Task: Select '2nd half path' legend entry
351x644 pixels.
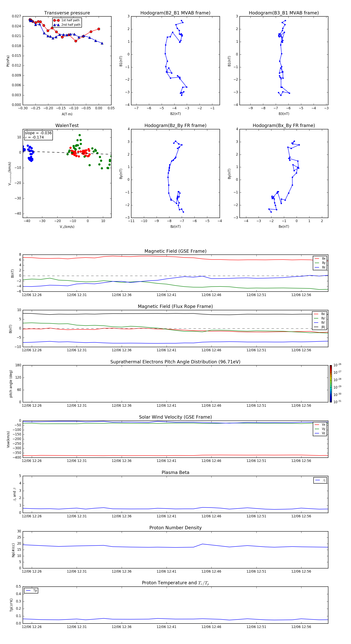Action: (67, 25)
